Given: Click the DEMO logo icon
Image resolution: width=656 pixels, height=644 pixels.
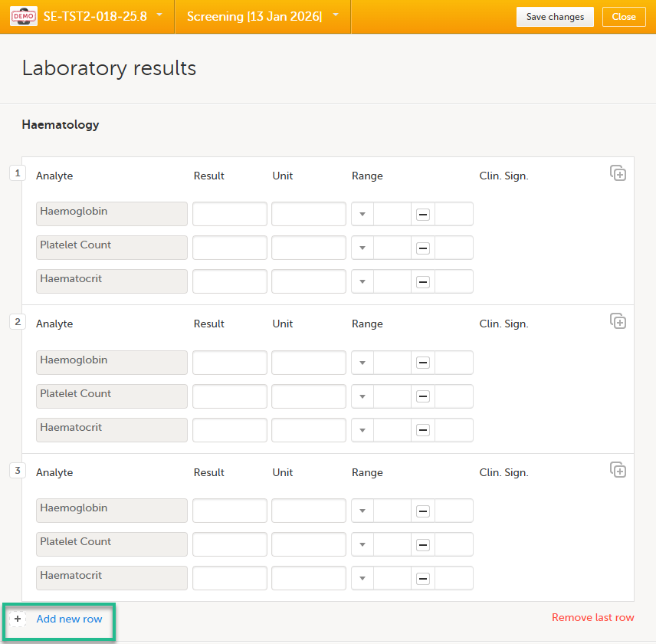Looking at the screenshot, I should (x=23, y=16).
